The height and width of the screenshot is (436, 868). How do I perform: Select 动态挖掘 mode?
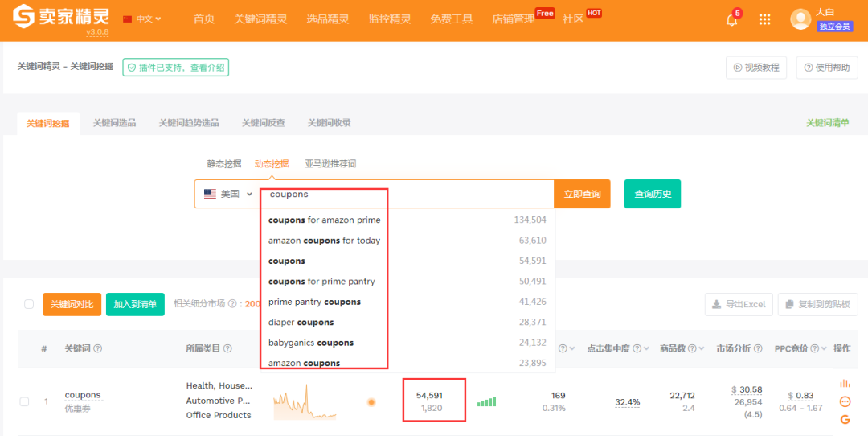[x=272, y=163]
